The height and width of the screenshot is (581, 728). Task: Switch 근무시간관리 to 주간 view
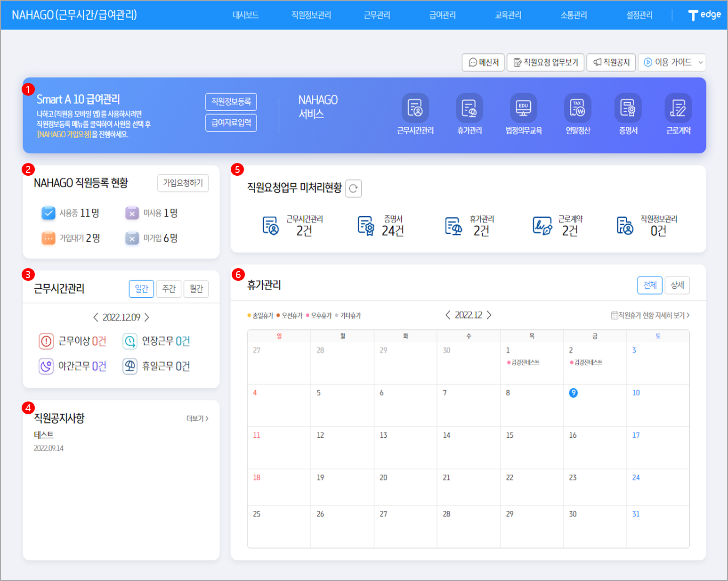click(169, 289)
